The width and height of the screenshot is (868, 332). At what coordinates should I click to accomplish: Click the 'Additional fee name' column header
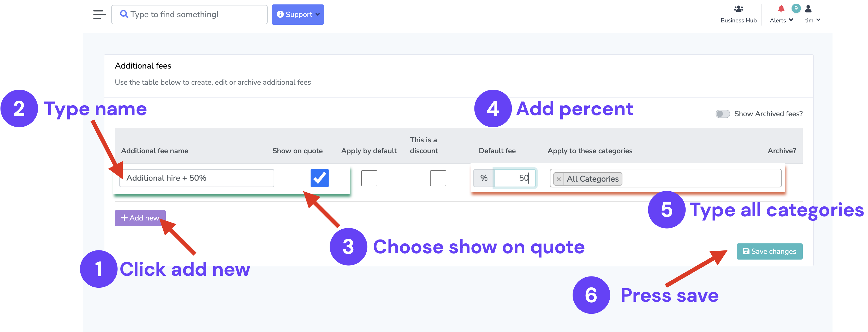(x=155, y=151)
